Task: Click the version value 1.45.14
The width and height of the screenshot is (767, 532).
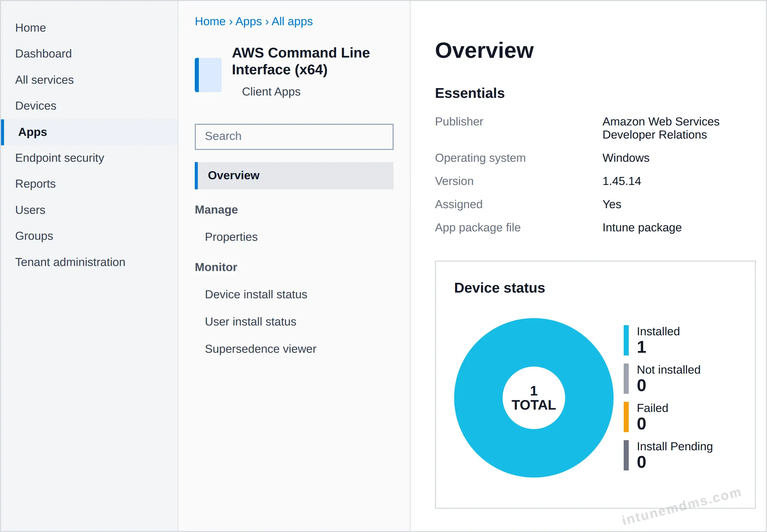Action: (622, 181)
